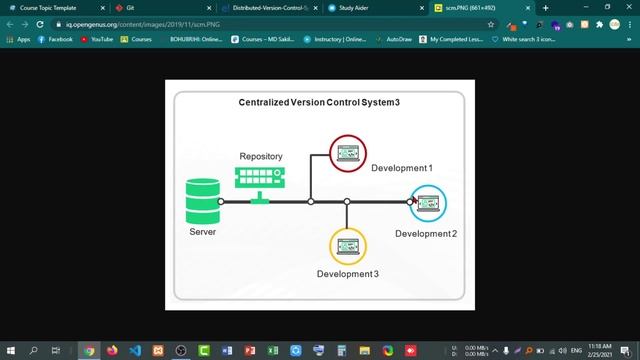Screen dimensions: 640x360
Task: Go forward to next page
Action: (x=24, y=24)
